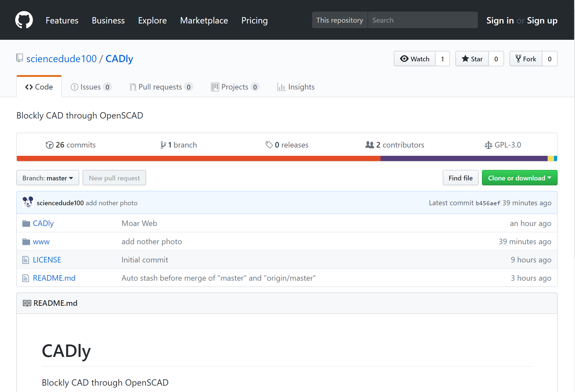Screen dimensions: 575x392
Task: Star the CADly repository
Action: coord(472,59)
